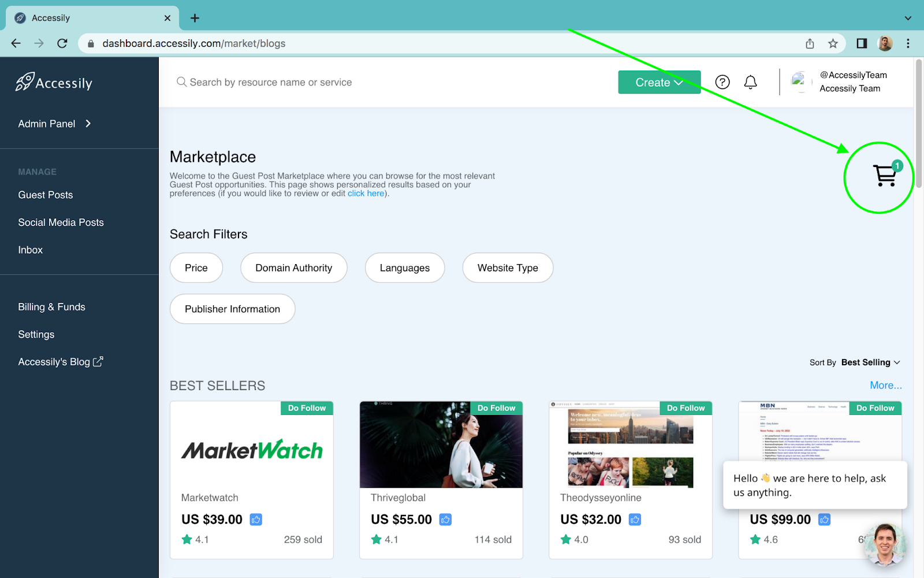
Task: Open the Thriveglobal listing title
Action: [x=398, y=498]
